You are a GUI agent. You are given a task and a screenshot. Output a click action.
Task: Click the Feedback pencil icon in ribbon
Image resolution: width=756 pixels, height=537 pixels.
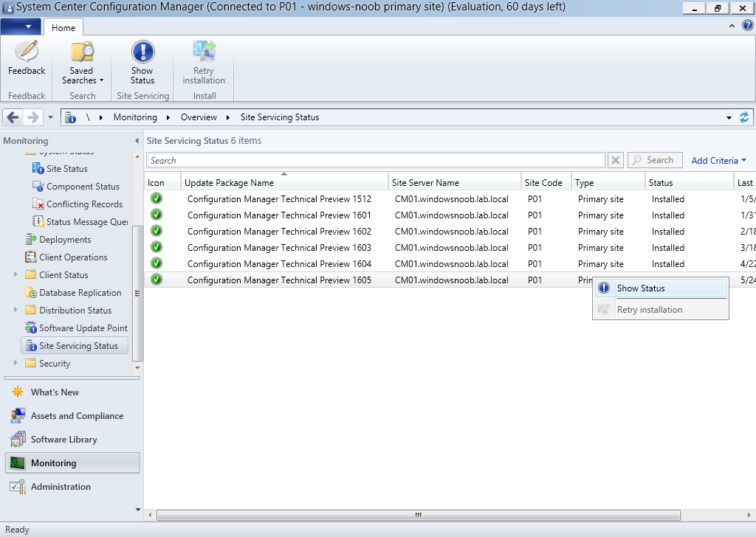pyautogui.click(x=27, y=51)
